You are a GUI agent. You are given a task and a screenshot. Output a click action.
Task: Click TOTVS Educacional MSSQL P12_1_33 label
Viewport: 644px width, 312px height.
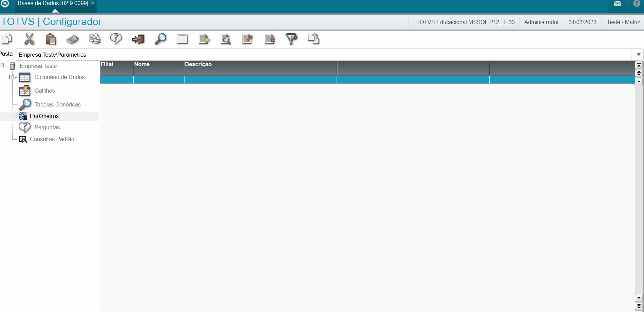pos(465,22)
